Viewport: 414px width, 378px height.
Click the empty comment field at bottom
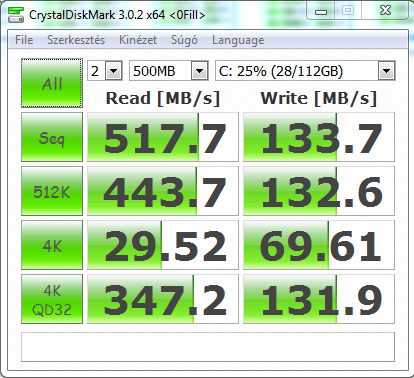click(x=208, y=347)
